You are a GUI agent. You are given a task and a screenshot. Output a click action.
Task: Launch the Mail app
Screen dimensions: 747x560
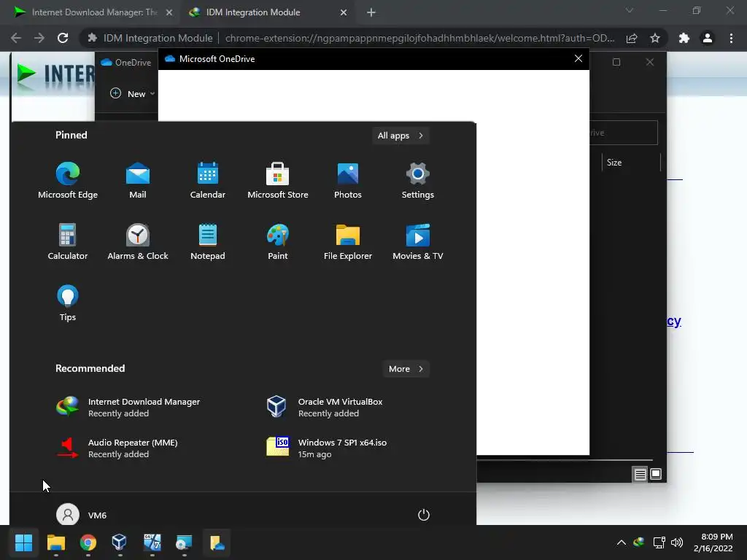point(138,181)
